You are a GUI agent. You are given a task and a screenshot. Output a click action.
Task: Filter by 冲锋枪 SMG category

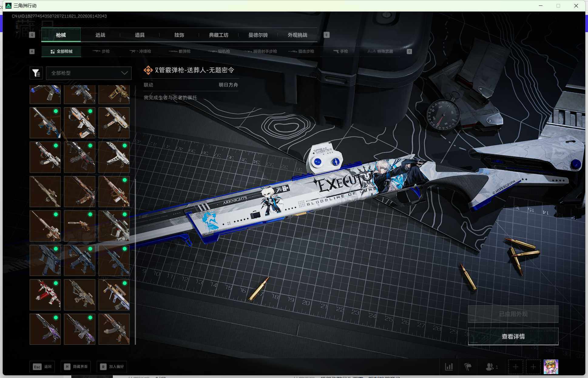(x=140, y=52)
